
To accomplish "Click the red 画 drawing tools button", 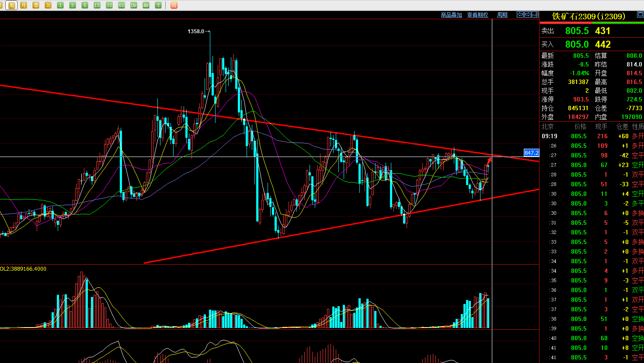I will click(x=174, y=5).
